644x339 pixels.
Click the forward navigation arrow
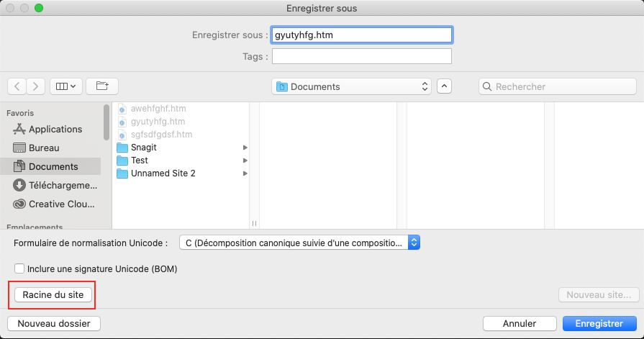36,86
